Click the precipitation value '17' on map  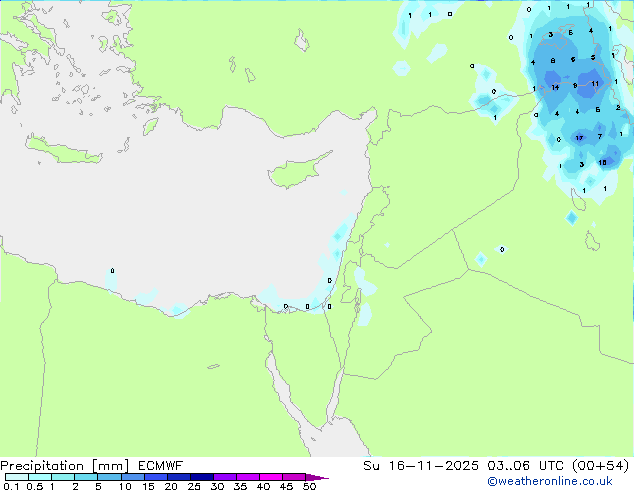pos(579,138)
